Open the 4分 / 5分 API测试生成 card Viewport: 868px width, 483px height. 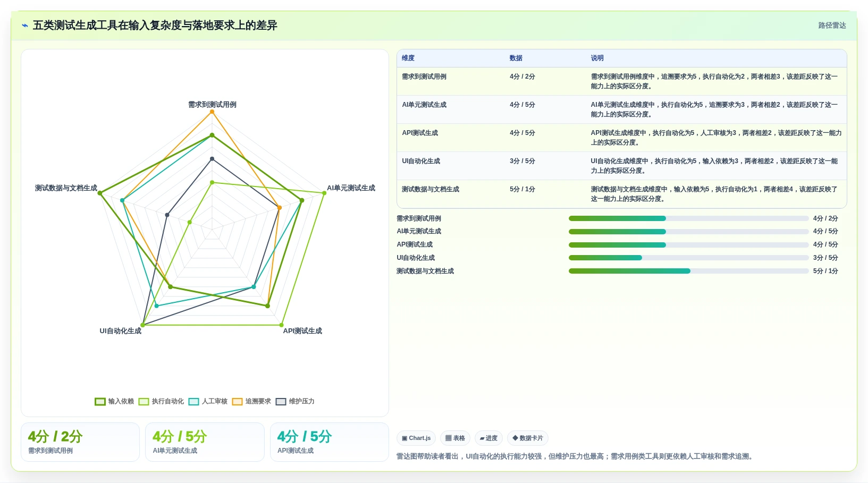tap(330, 442)
